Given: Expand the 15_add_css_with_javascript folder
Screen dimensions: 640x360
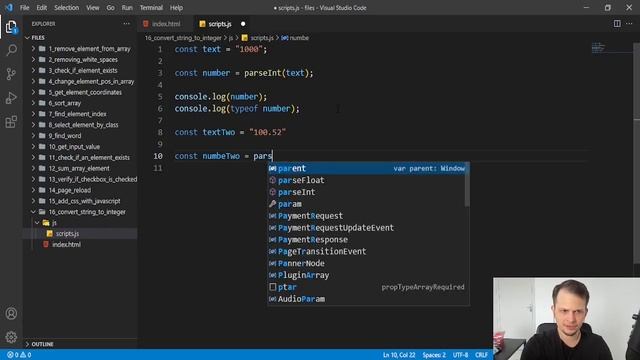Looking at the screenshot, I should tap(80, 201).
